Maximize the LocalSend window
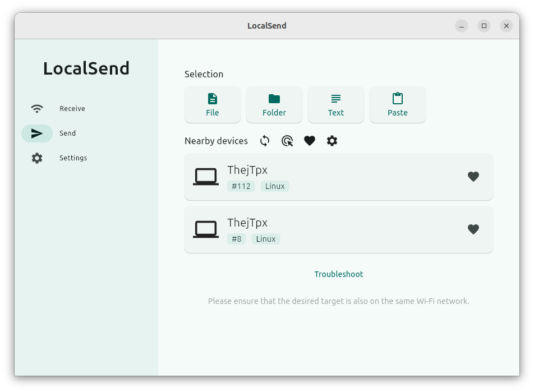Viewport: 534px width, 392px height. (484, 26)
